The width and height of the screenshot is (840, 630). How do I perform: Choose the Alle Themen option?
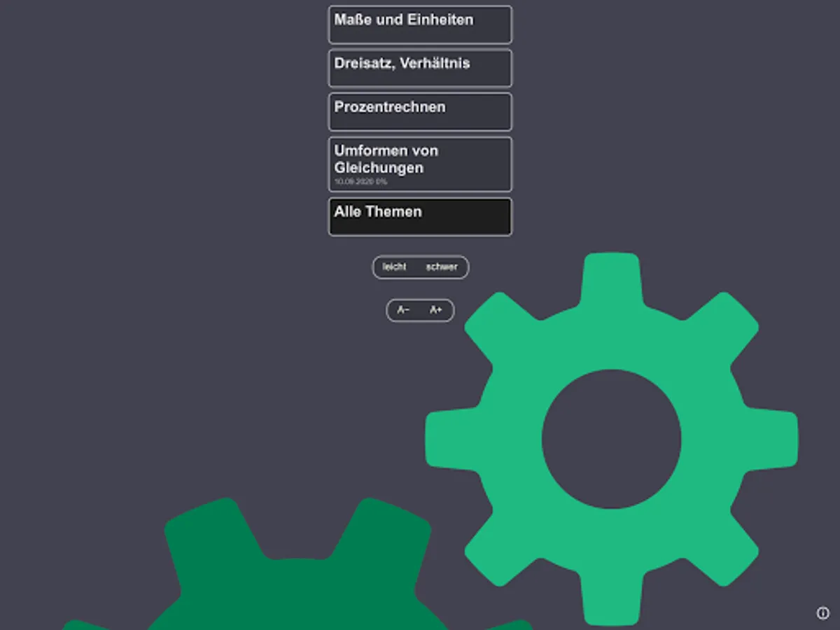coord(420,217)
